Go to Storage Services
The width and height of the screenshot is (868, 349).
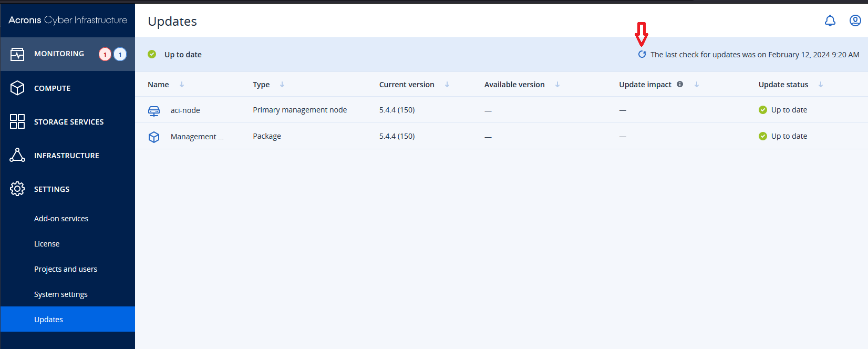coord(68,122)
